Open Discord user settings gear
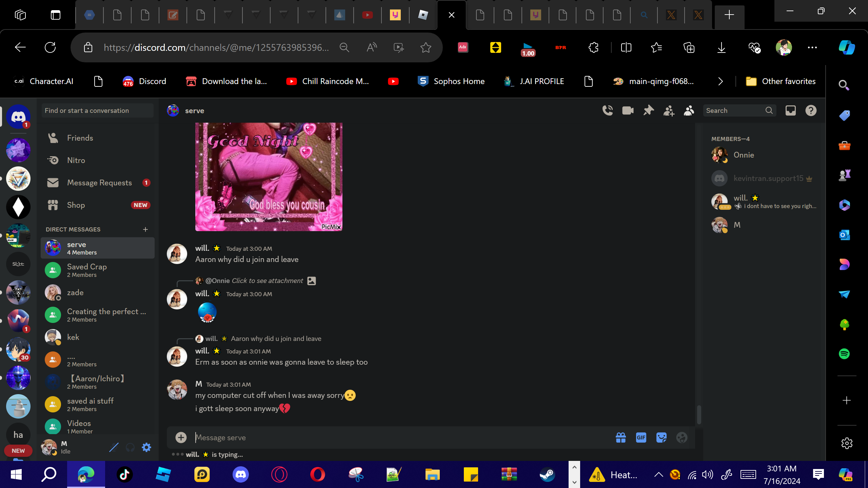 [x=146, y=447]
